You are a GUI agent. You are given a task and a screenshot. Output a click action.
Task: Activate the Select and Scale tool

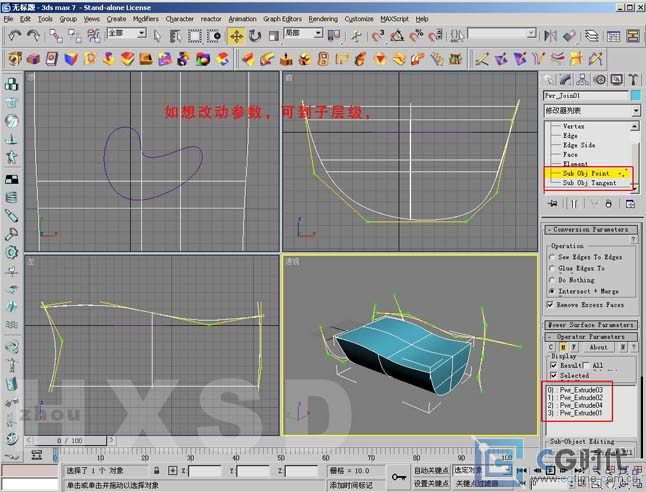[273, 36]
